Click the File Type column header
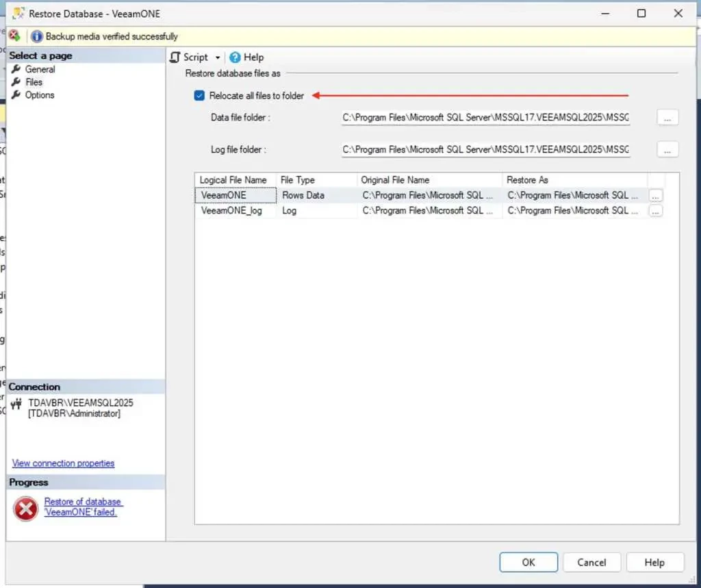The width and height of the screenshot is (701, 588). tap(316, 180)
